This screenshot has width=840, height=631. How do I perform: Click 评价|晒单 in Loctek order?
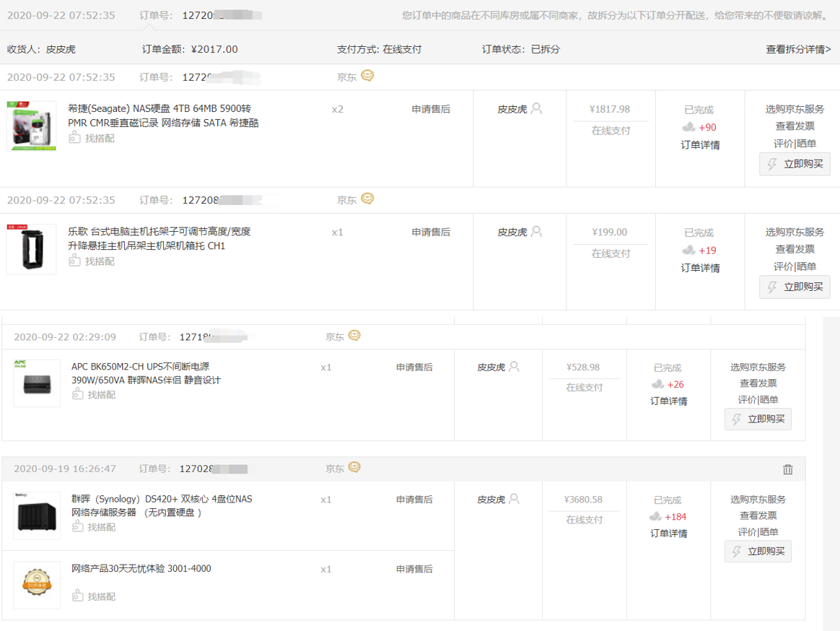coord(795,266)
